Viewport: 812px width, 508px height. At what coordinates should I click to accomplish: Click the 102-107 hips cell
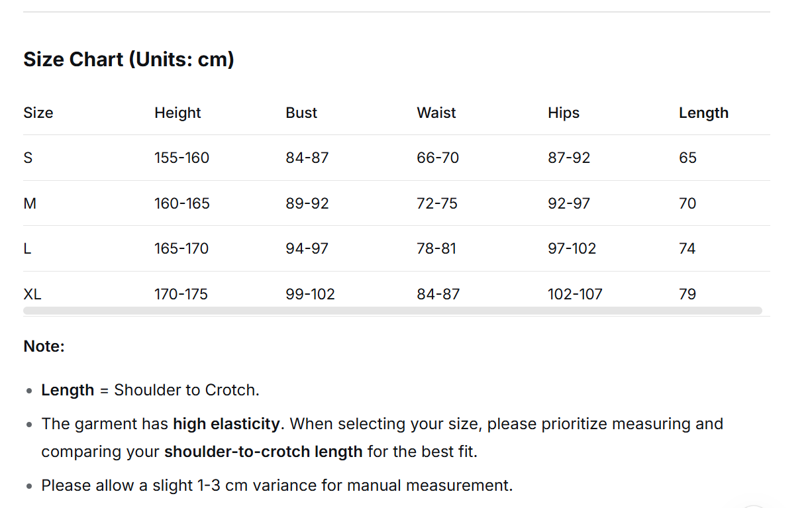[x=575, y=294]
